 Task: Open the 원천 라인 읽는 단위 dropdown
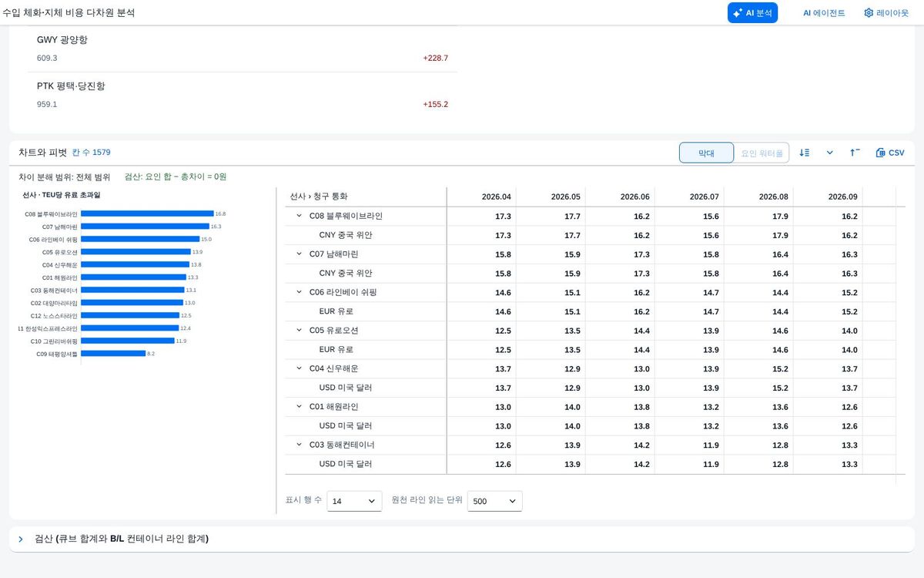click(495, 501)
